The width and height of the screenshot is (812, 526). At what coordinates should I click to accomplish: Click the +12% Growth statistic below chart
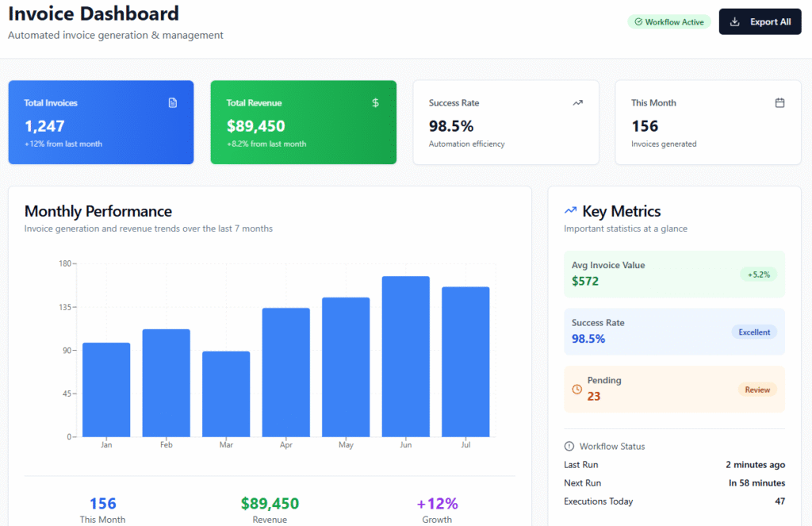tap(437, 504)
